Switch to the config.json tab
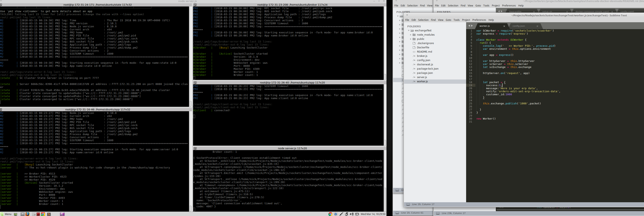 (x=519, y=26)
